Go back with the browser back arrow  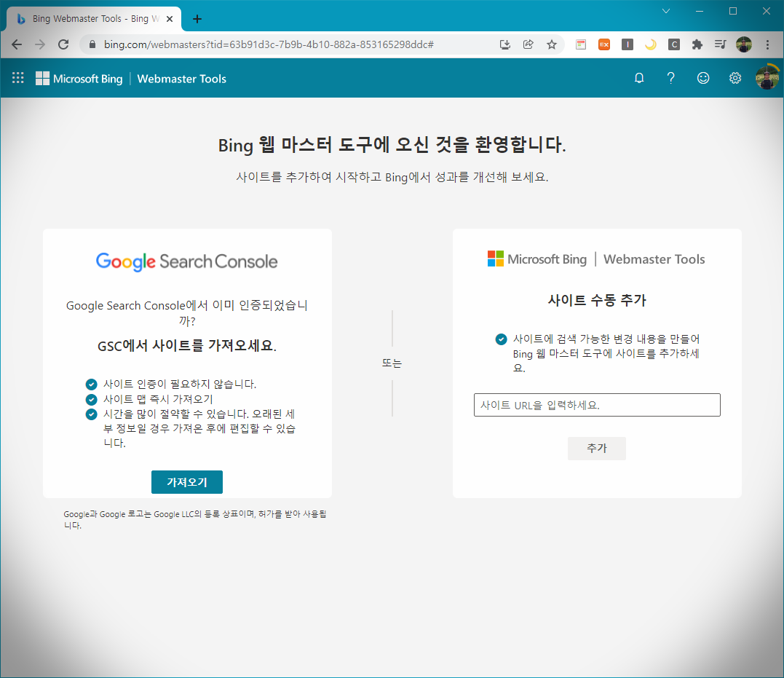[17, 44]
